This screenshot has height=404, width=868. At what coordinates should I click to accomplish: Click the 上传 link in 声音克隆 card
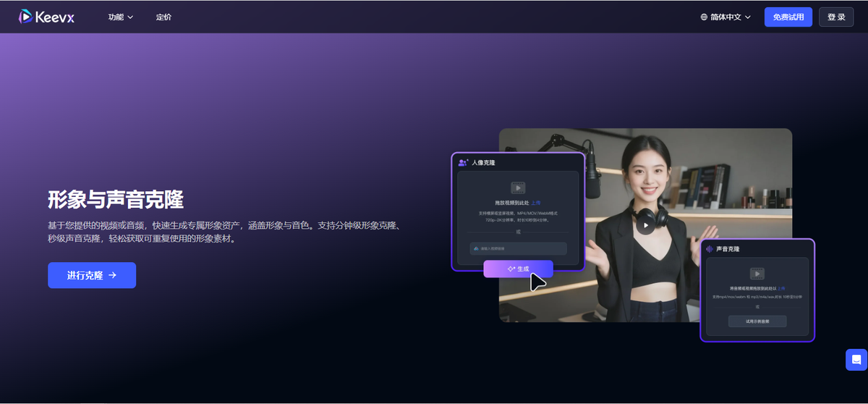781,288
